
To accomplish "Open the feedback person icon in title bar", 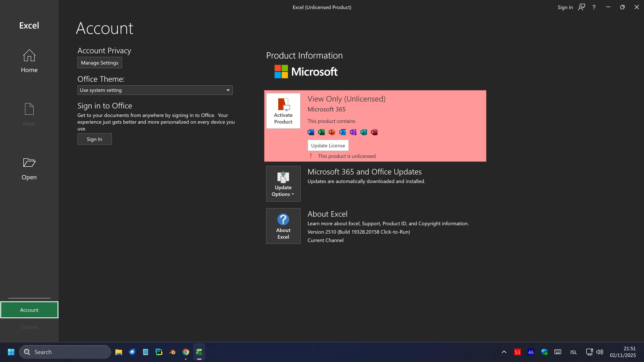I will pyautogui.click(x=581, y=7).
